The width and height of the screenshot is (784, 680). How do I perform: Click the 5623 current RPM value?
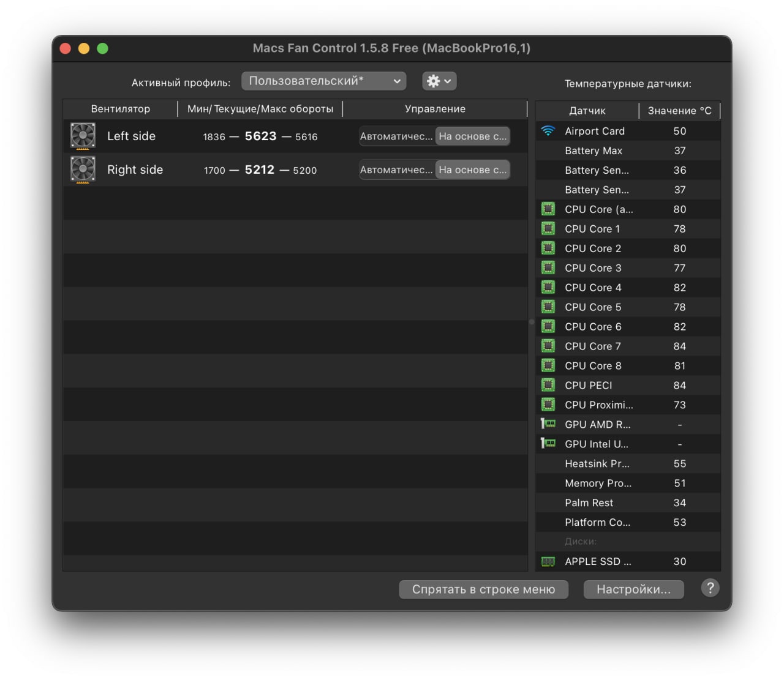pyautogui.click(x=261, y=136)
